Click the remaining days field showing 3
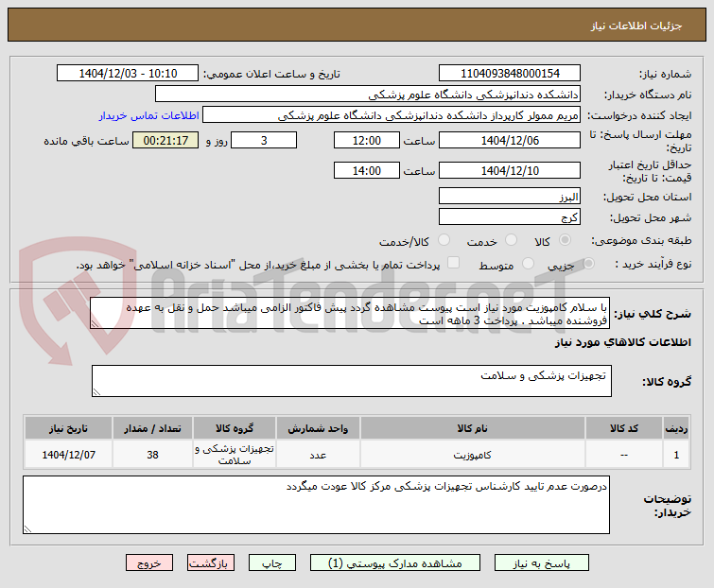Screen dimensions: 714x588 click(x=264, y=140)
